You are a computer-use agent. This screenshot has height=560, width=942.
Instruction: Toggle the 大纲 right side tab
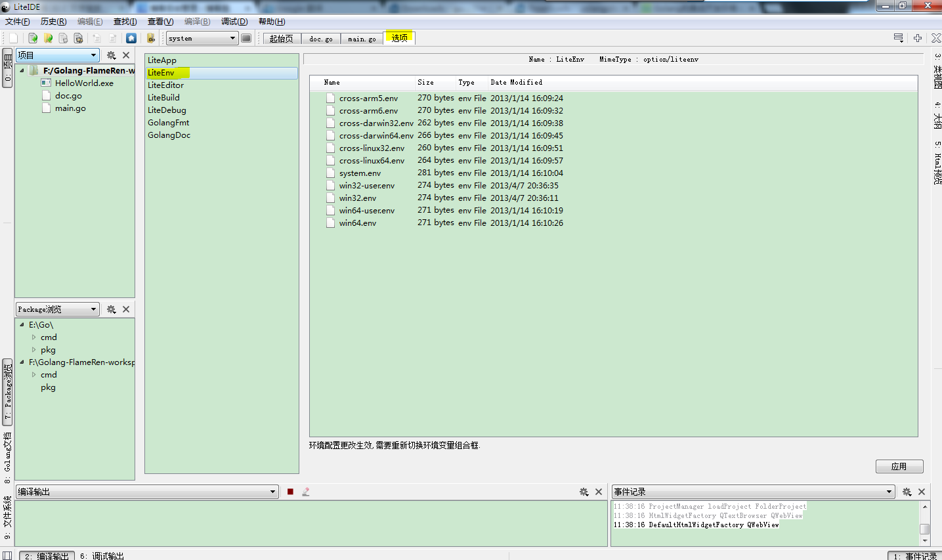point(937,115)
